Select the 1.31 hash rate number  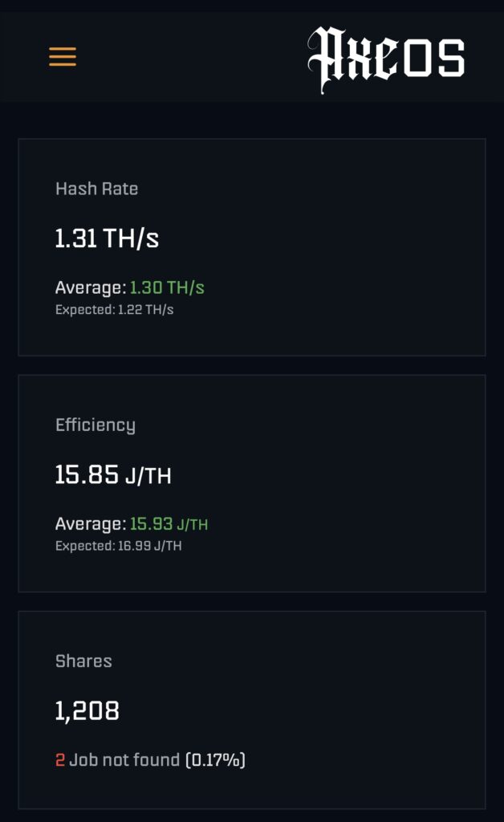pyautogui.click(x=76, y=238)
